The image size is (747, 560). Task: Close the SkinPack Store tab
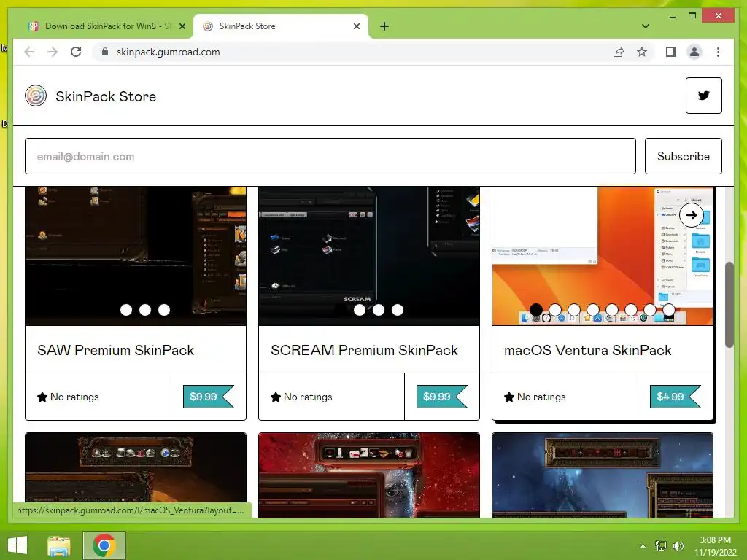pos(356,26)
